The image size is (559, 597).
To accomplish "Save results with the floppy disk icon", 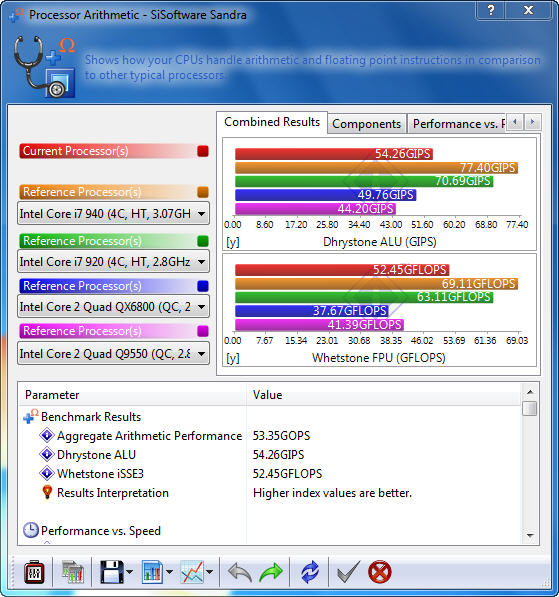I will [112, 571].
